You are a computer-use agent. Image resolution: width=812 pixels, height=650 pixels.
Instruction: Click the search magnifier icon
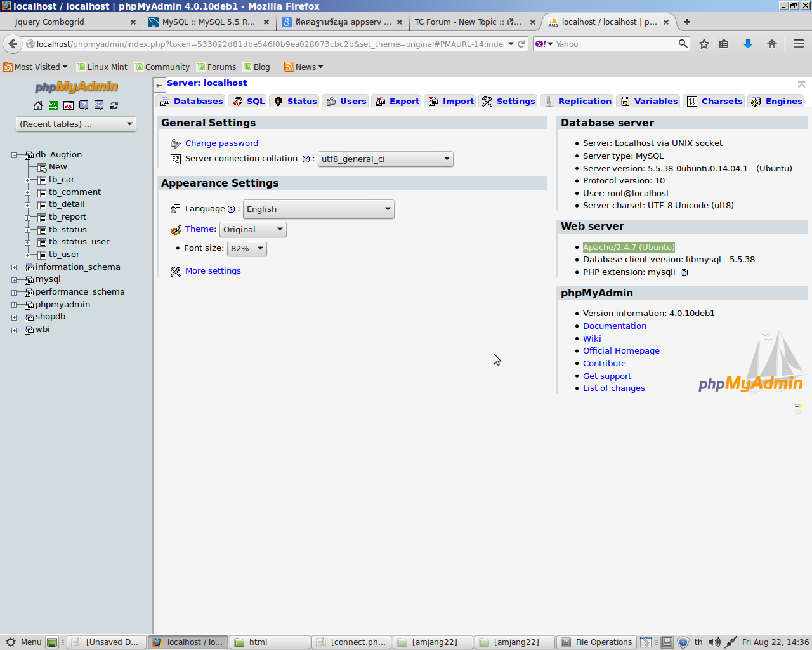(x=683, y=44)
